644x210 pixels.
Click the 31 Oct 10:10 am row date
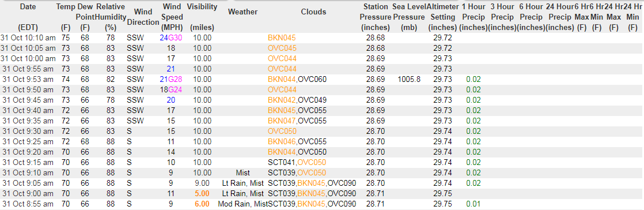tap(28, 38)
